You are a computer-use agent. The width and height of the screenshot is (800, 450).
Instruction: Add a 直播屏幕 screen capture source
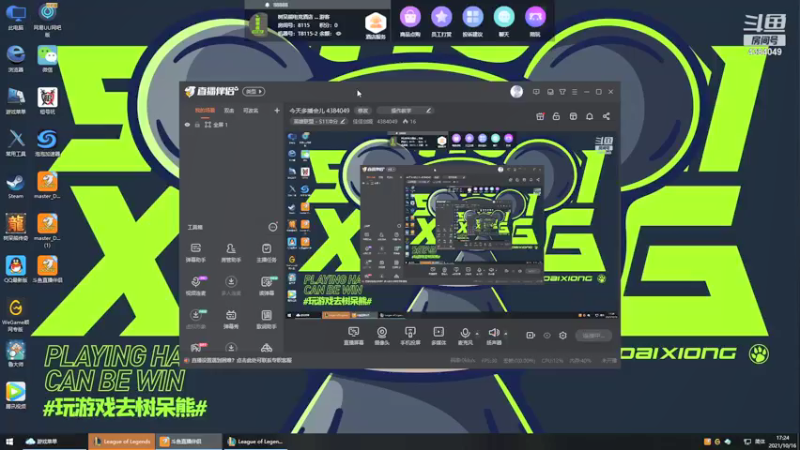point(353,336)
